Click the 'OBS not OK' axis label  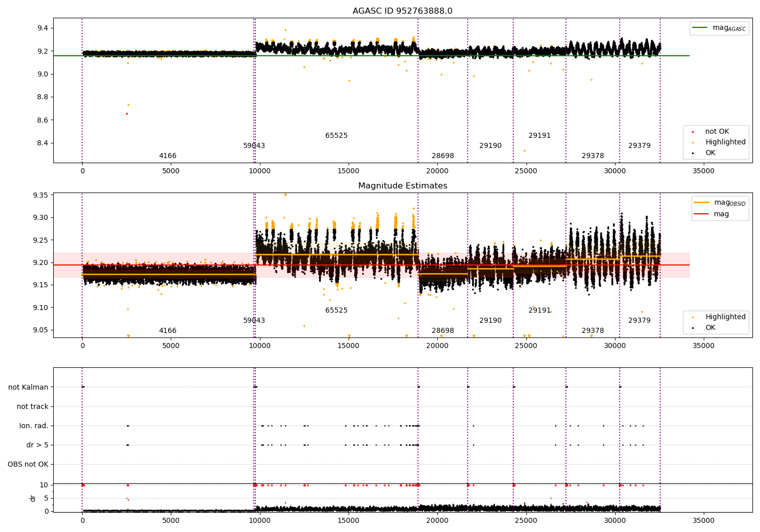28,465
